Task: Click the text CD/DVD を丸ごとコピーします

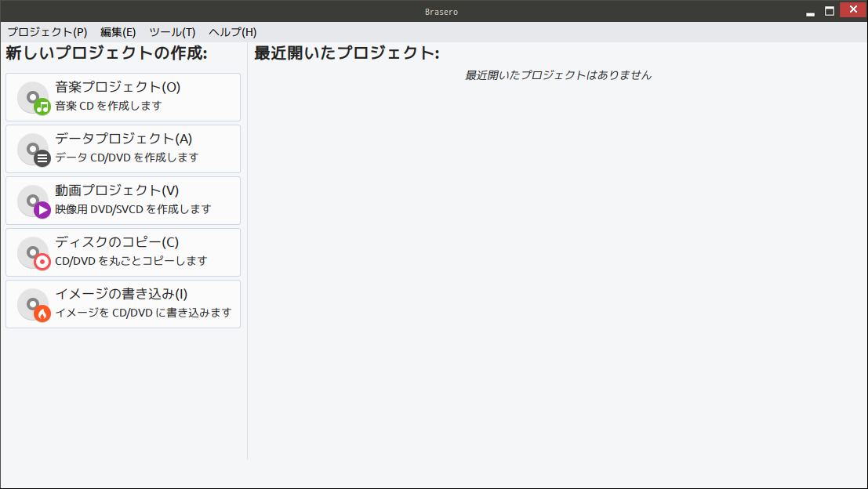Action: pyautogui.click(x=131, y=260)
